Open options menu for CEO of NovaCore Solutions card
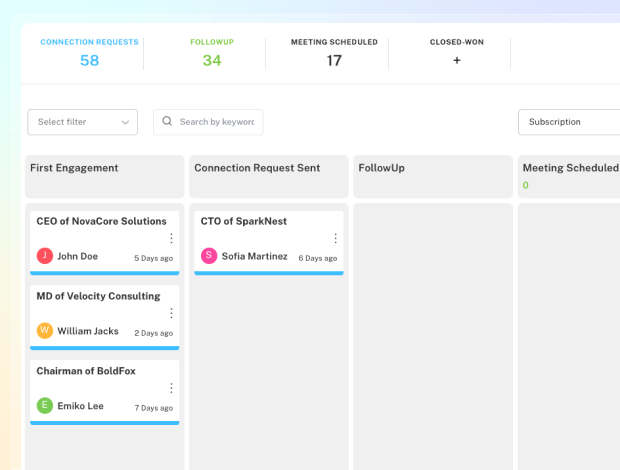Screen dimensions: 620x470 171,238
